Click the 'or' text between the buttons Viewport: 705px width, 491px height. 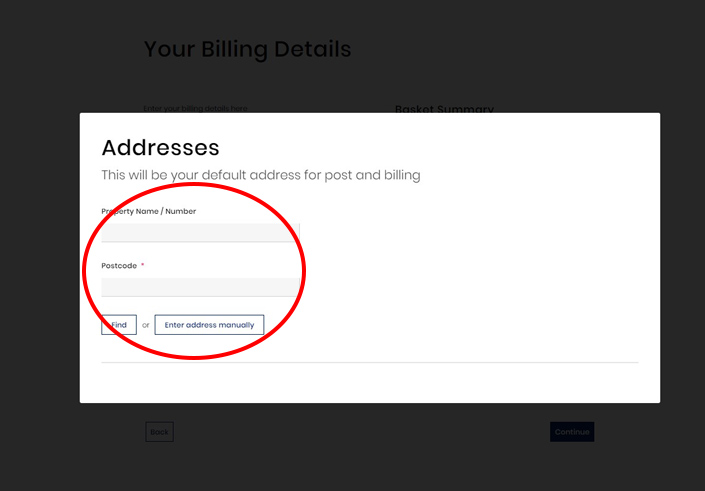point(146,325)
